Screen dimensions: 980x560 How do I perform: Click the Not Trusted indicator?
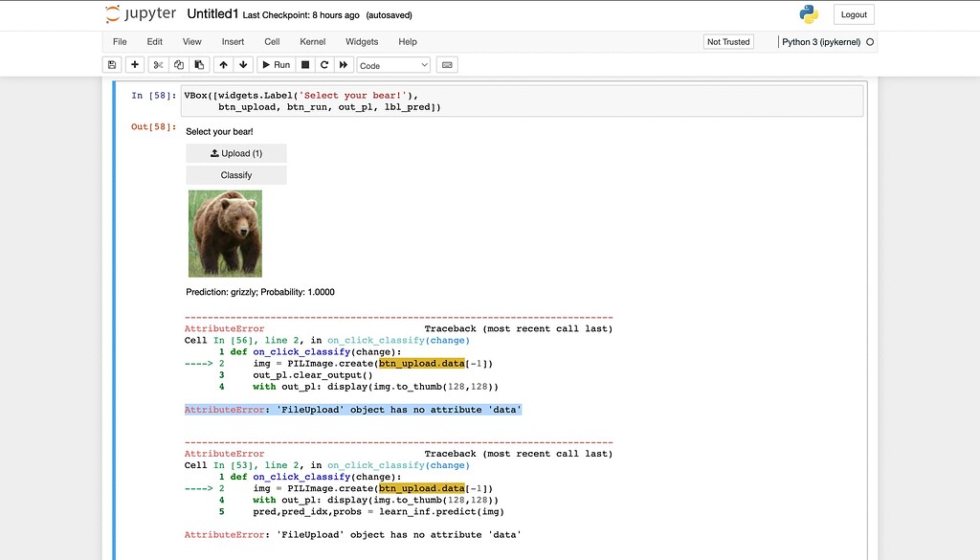coord(727,41)
